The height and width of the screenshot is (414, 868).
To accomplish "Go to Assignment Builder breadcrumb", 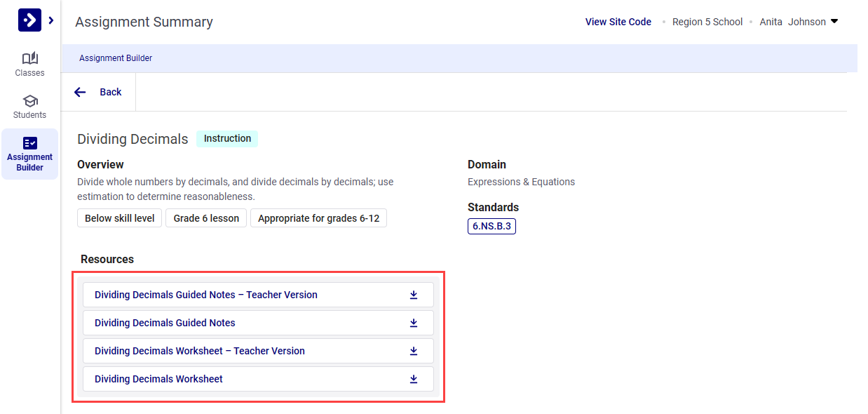I will (116, 58).
